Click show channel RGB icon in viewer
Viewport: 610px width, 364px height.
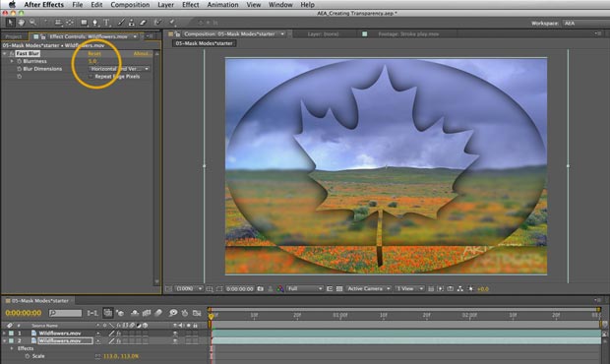[280, 288]
